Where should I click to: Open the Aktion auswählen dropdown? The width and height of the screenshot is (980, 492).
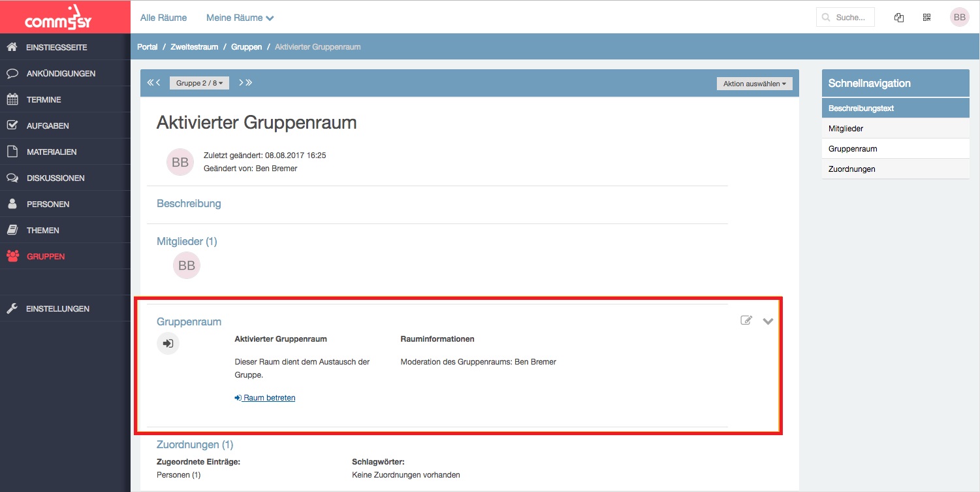tap(754, 84)
